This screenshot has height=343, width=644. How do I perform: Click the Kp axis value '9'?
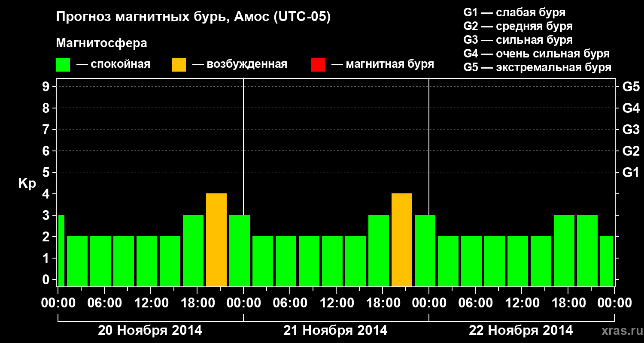point(47,87)
